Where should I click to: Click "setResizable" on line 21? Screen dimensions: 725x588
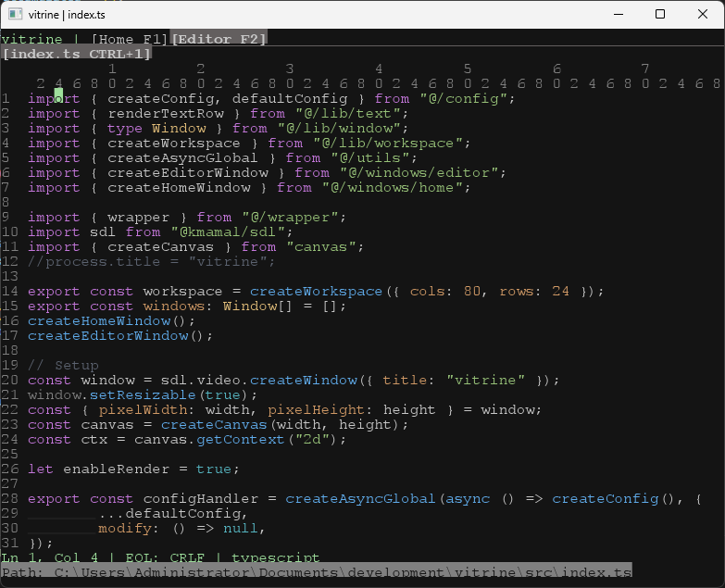(x=143, y=394)
